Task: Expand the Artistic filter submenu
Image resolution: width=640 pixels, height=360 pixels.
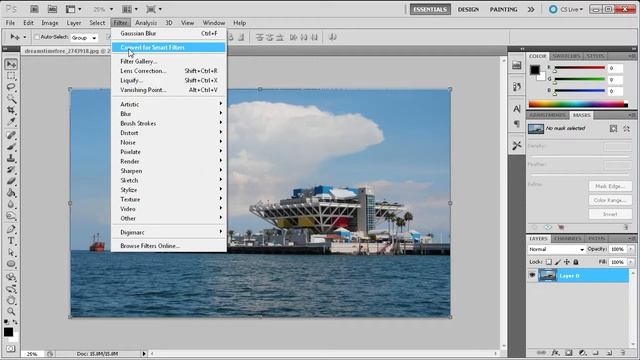Action: [169, 104]
